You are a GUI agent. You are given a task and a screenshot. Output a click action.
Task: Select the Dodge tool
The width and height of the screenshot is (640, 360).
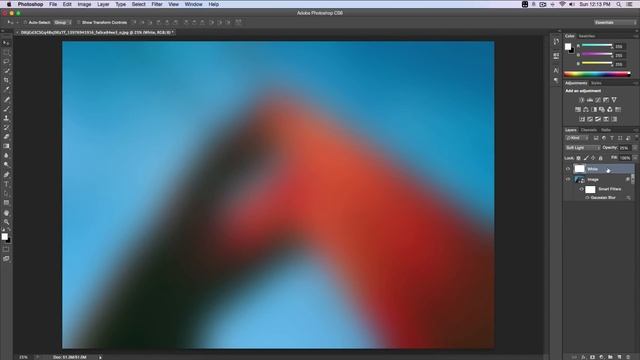[6, 165]
